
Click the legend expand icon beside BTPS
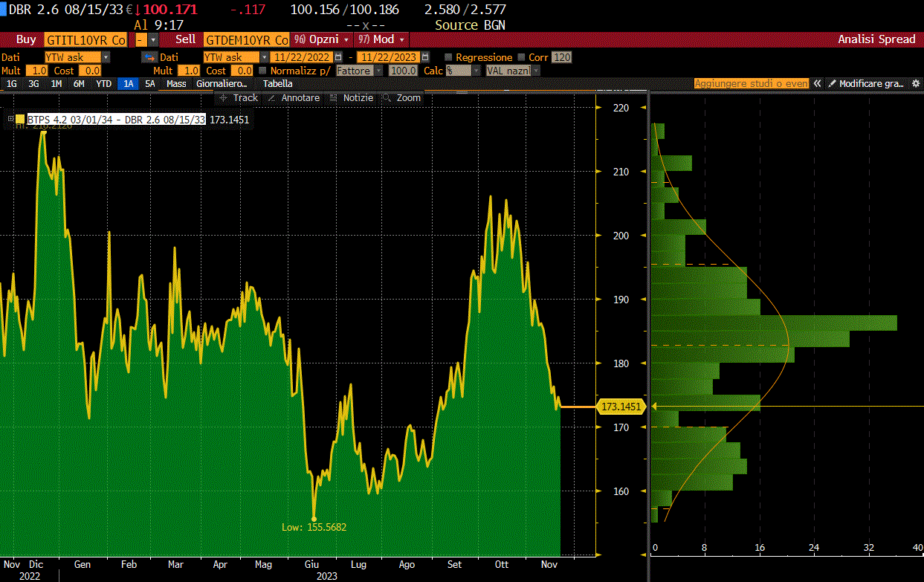click(10, 119)
